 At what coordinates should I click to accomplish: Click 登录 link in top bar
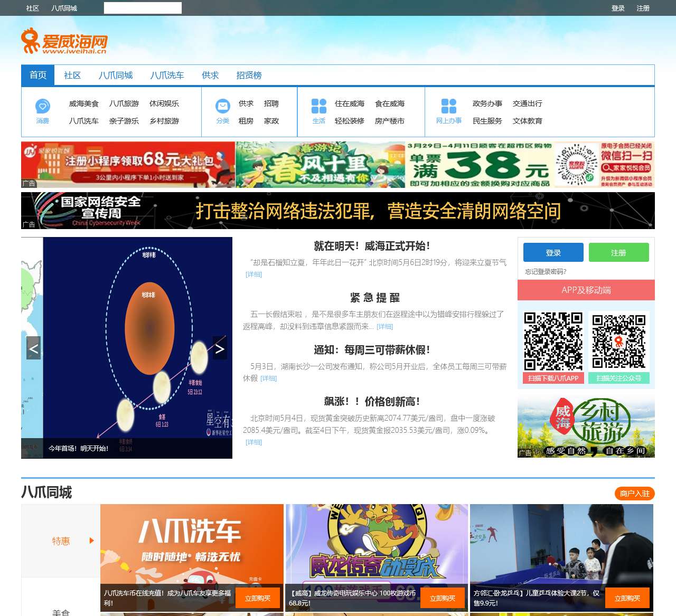(x=618, y=8)
